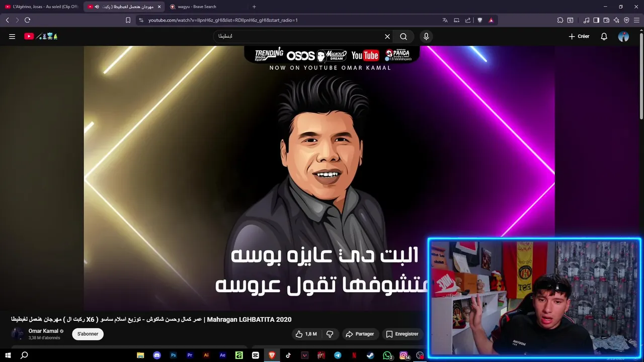Open Steam from taskbar
The width and height of the screenshot is (644, 362).
(370, 355)
